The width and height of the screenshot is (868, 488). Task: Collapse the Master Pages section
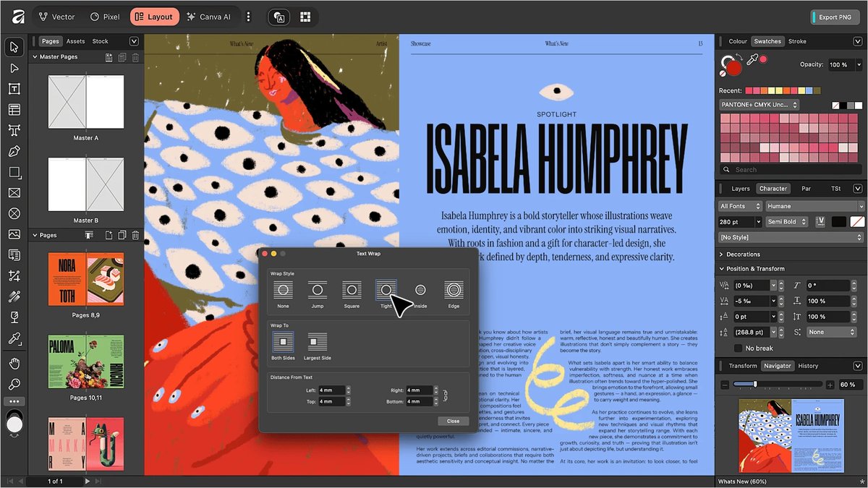tap(34, 57)
